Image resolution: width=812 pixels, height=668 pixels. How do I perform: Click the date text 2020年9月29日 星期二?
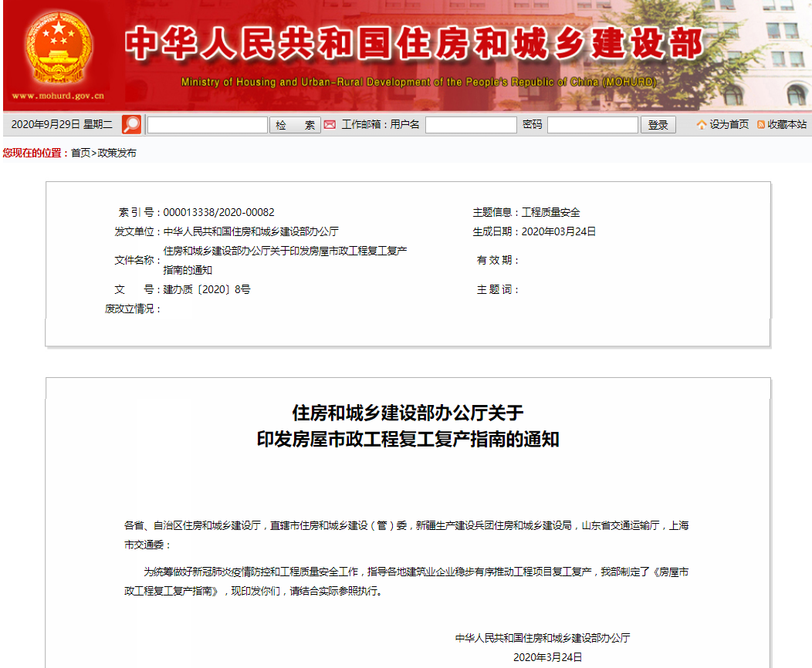click(62, 124)
